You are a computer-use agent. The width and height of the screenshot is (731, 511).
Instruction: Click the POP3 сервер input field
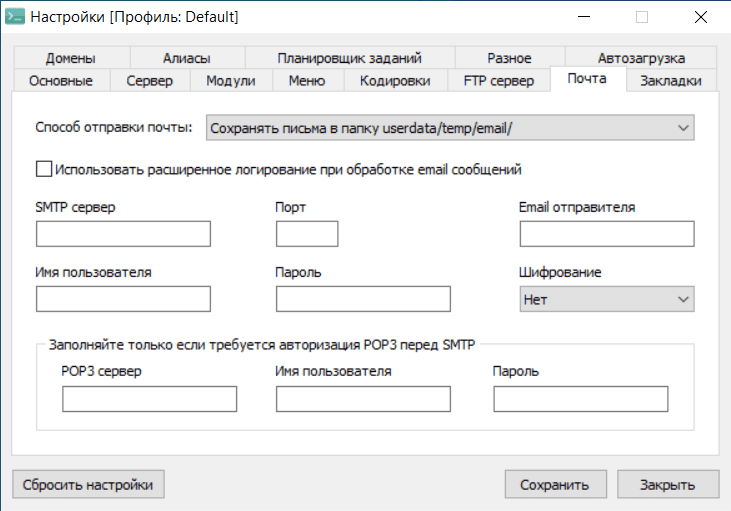(149, 399)
